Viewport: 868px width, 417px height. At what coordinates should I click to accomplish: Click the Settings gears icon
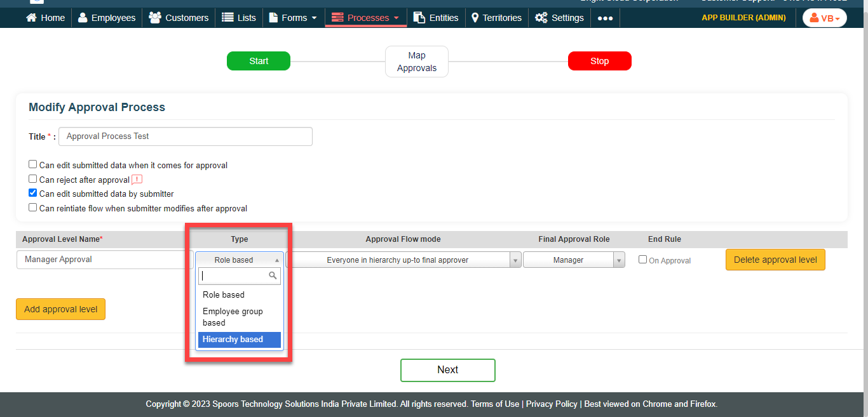click(x=541, y=18)
